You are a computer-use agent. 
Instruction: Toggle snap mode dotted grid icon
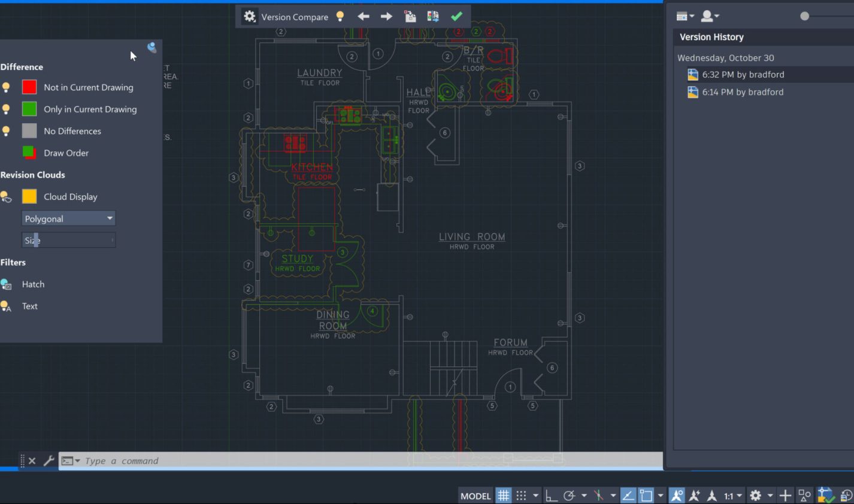(521, 496)
